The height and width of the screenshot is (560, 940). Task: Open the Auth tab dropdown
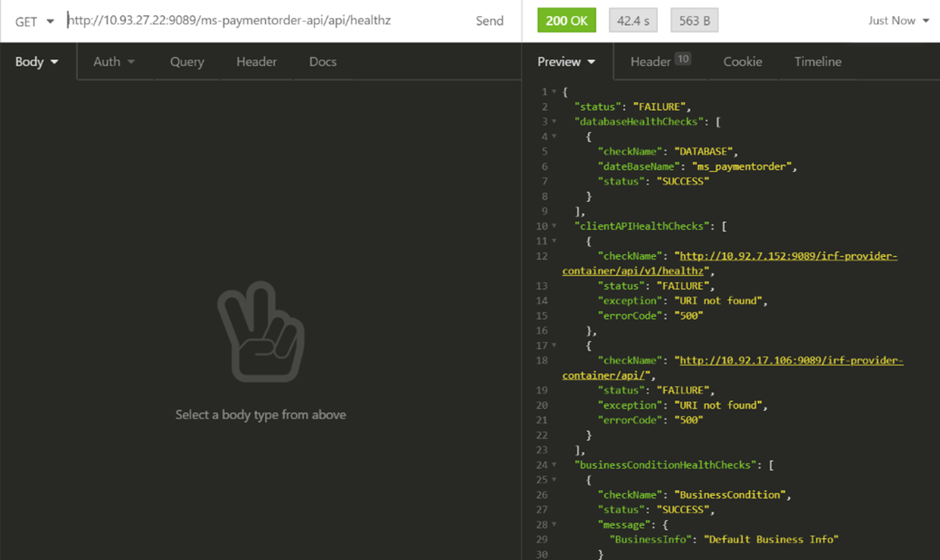[x=114, y=62]
